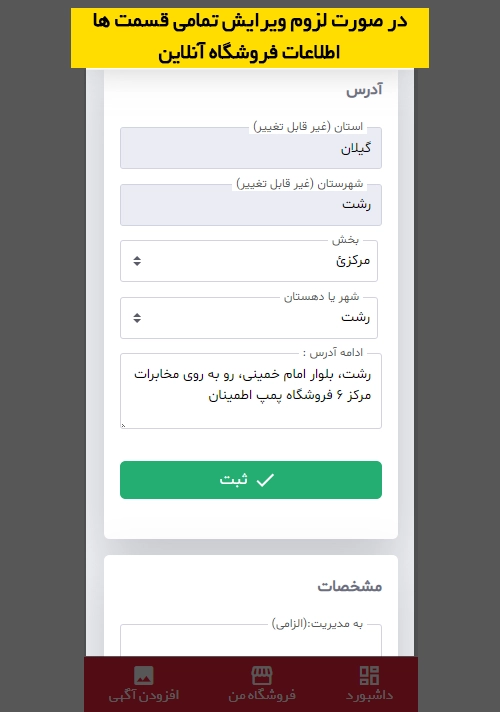Go to افزودن آگهی tab label

click(144, 695)
